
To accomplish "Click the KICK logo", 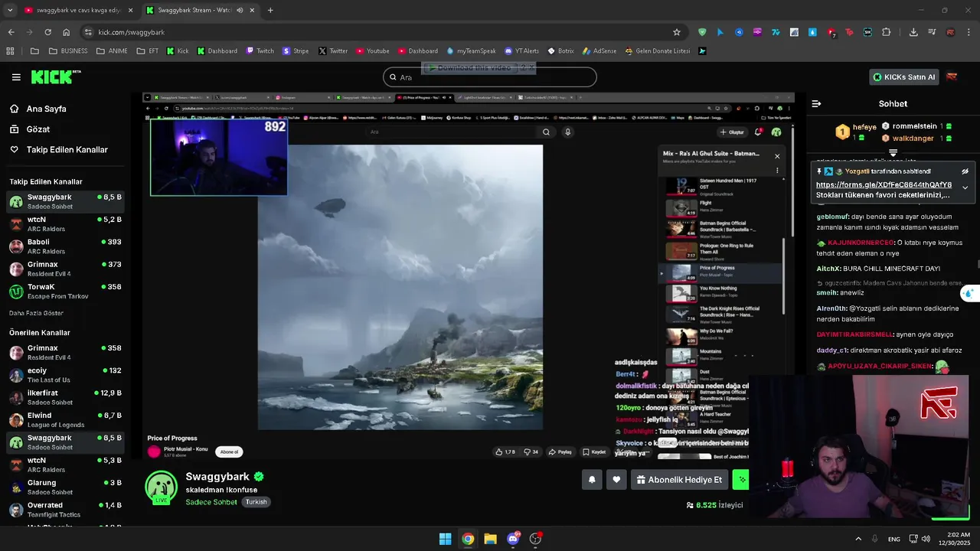I will tap(55, 77).
